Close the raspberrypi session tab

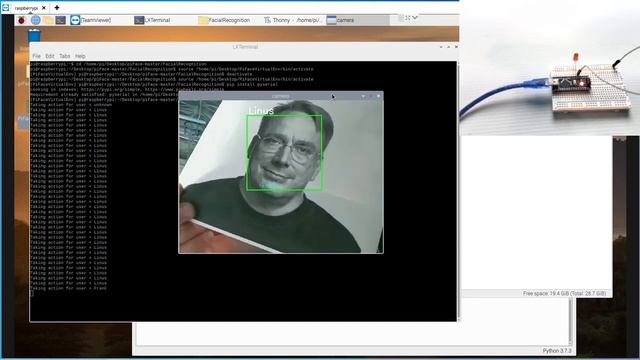coord(44,8)
